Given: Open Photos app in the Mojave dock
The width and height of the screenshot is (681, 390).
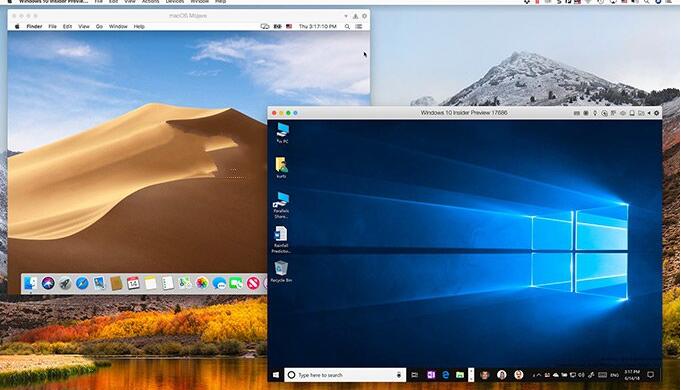Looking at the screenshot, I should point(202,284).
